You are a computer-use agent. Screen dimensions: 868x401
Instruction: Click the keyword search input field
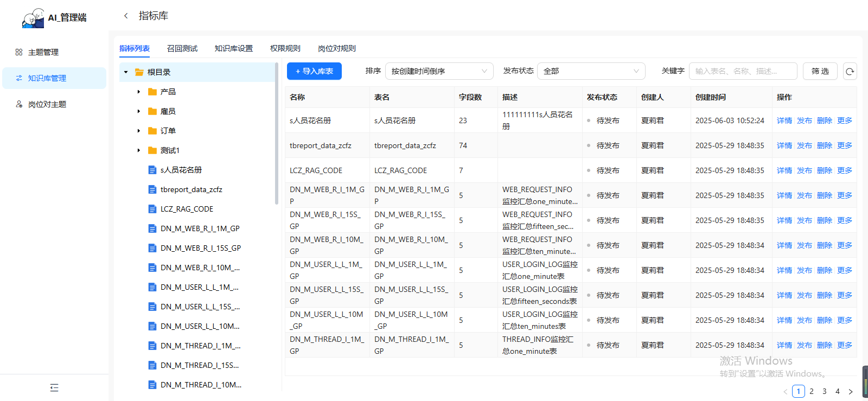[x=743, y=71]
